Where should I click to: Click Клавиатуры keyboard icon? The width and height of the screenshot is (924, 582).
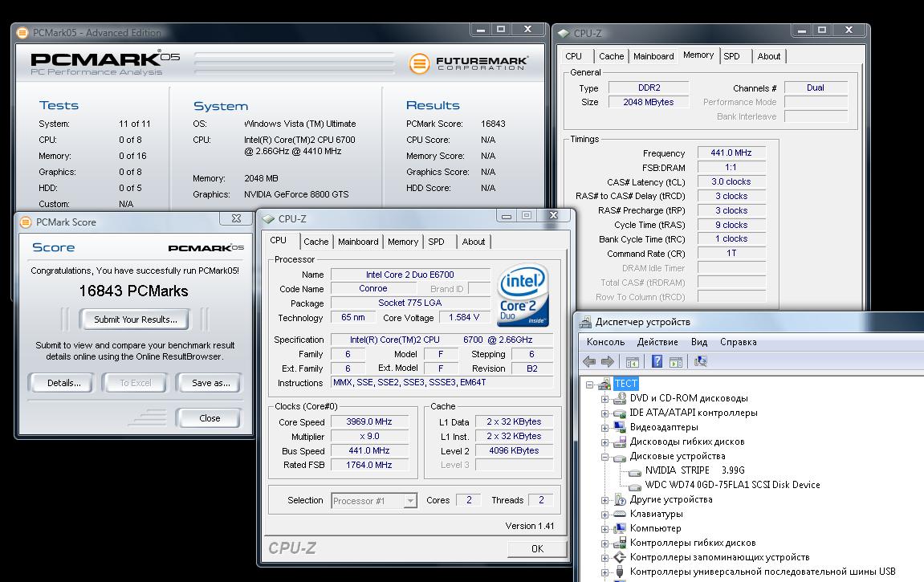coord(619,514)
